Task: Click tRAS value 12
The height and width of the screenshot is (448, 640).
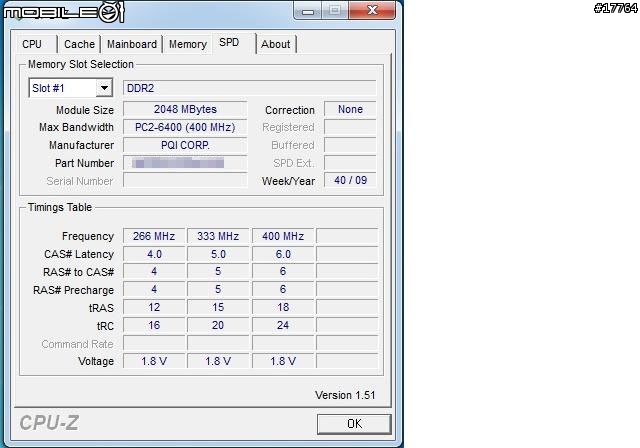Action: pyautogui.click(x=154, y=307)
